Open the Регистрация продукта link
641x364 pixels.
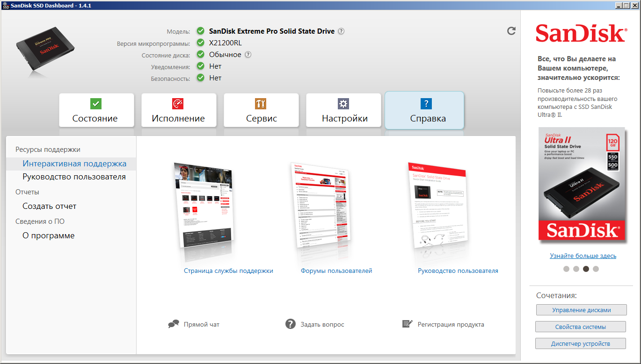click(x=451, y=324)
